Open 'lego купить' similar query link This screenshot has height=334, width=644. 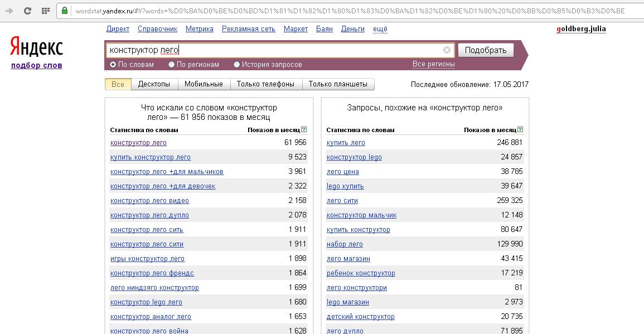pos(345,186)
